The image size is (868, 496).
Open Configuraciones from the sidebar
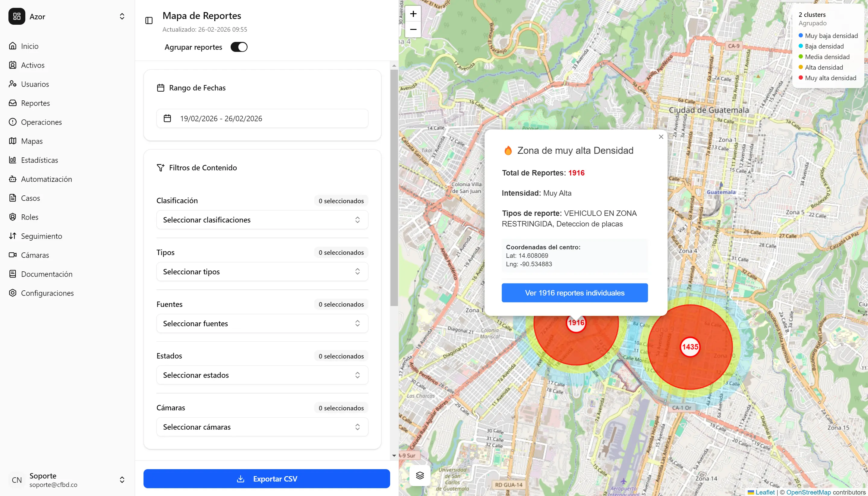point(48,293)
